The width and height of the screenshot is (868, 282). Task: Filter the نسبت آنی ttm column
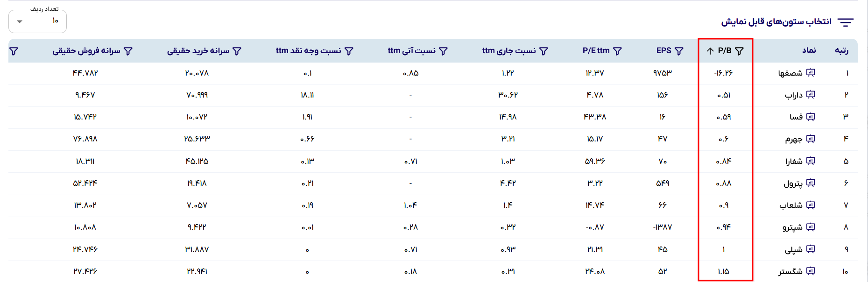pos(444,51)
